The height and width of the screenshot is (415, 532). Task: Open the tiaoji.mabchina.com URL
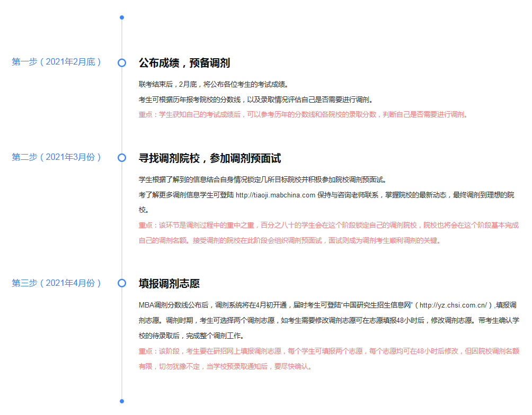276,195
